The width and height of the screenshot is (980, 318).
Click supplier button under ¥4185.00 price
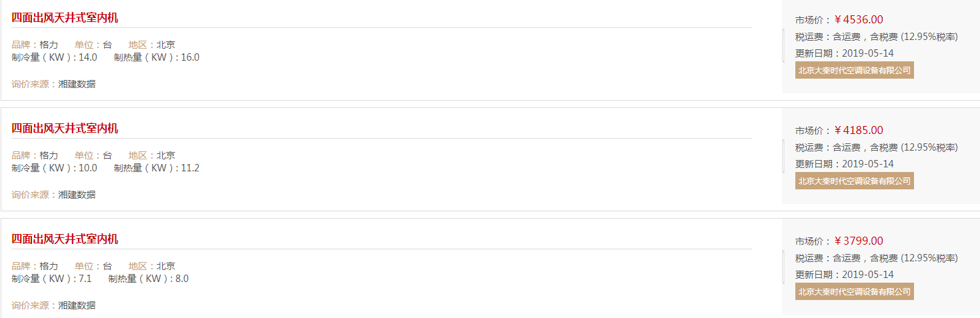(854, 181)
